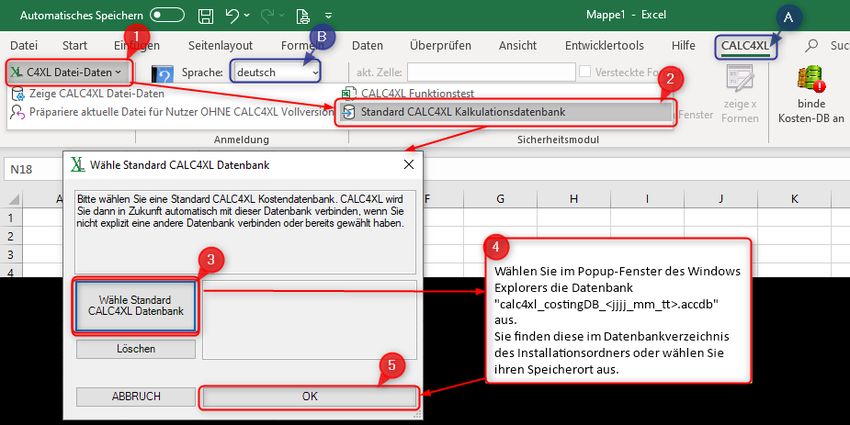Switch to the Ansicht tab
The image size is (850, 425).
coord(518,46)
